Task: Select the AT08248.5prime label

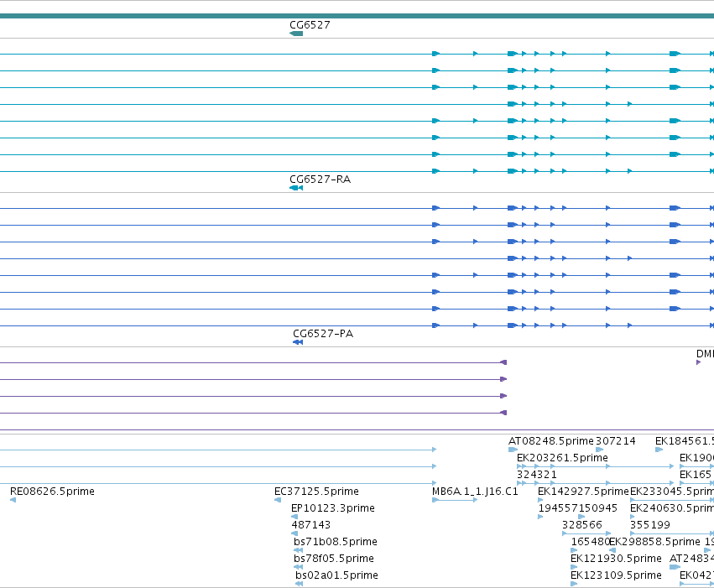Action: (x=551, y=441)
